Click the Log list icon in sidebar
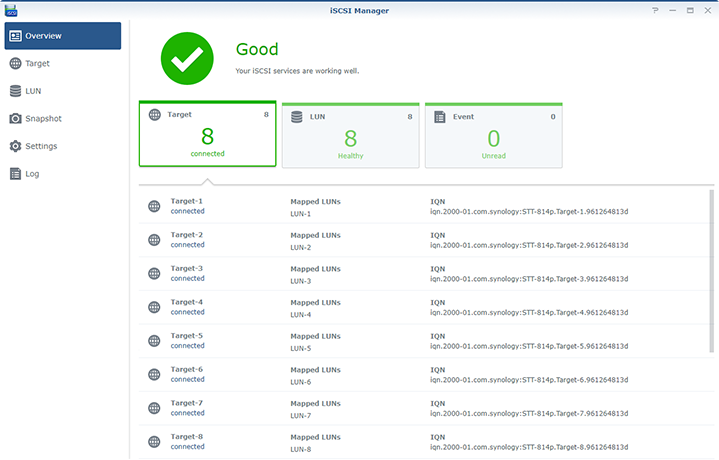 (x=15, y=174)
